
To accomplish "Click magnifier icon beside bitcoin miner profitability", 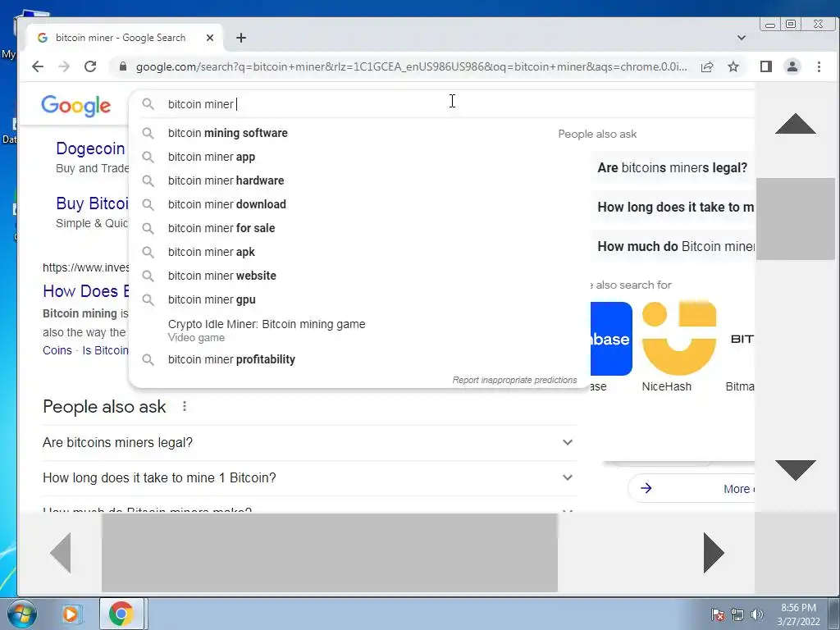I will (x=148, y=359).
